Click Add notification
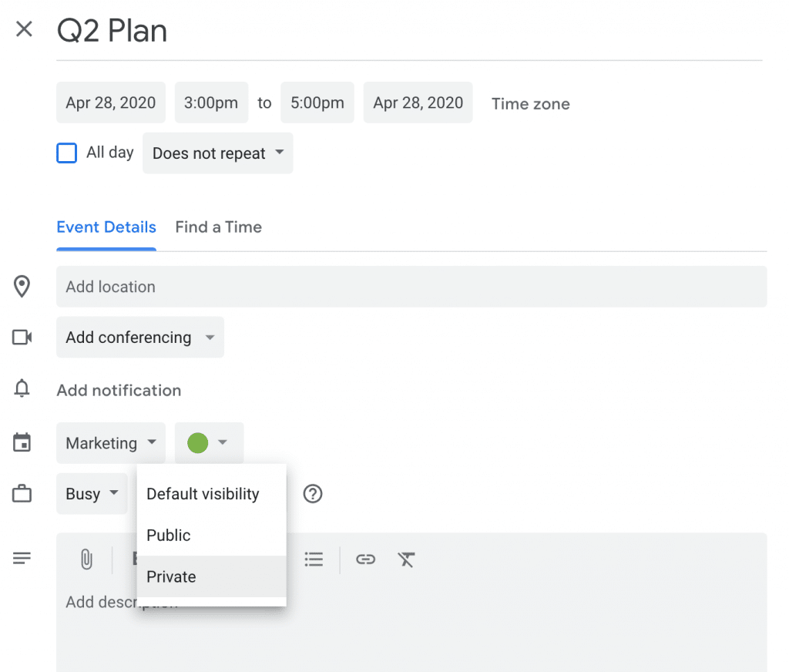This screenshot has width=789, height=672. point(119,391)
